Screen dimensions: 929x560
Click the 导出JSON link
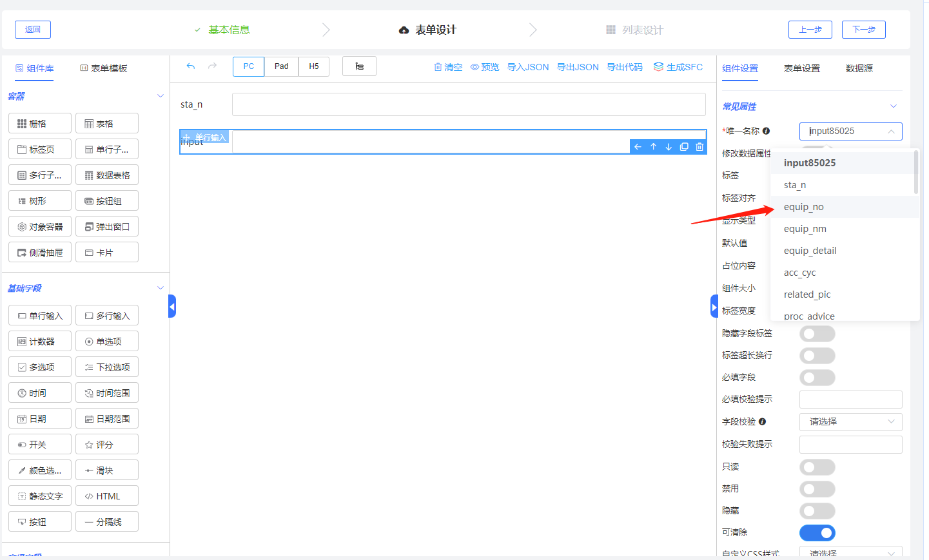(x=578, y=67)
